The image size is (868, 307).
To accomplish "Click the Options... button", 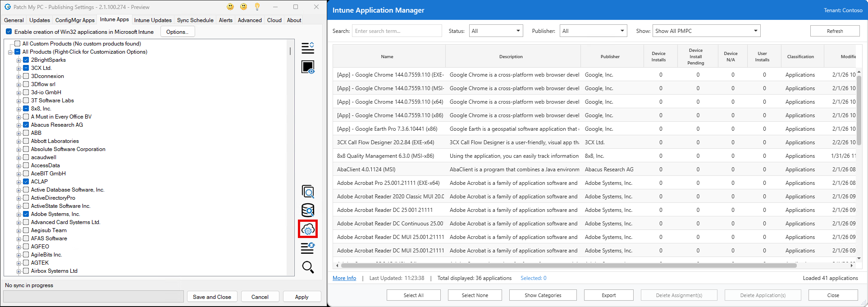I will [177, 32].
